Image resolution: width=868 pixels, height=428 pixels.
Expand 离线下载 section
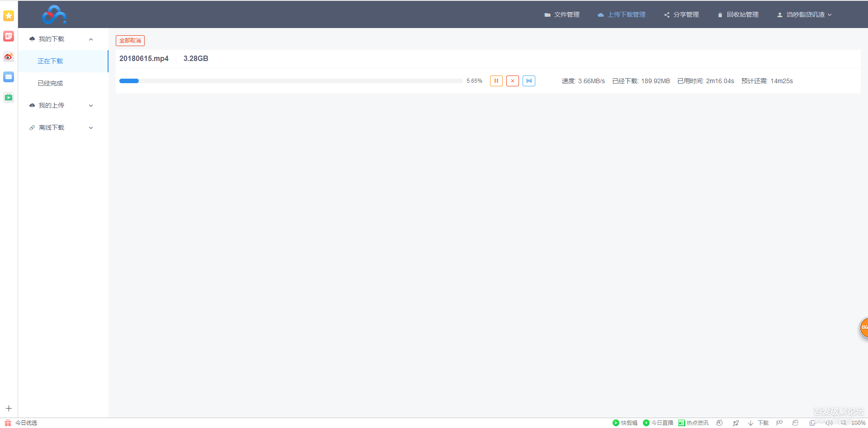[x=63, y=127]
